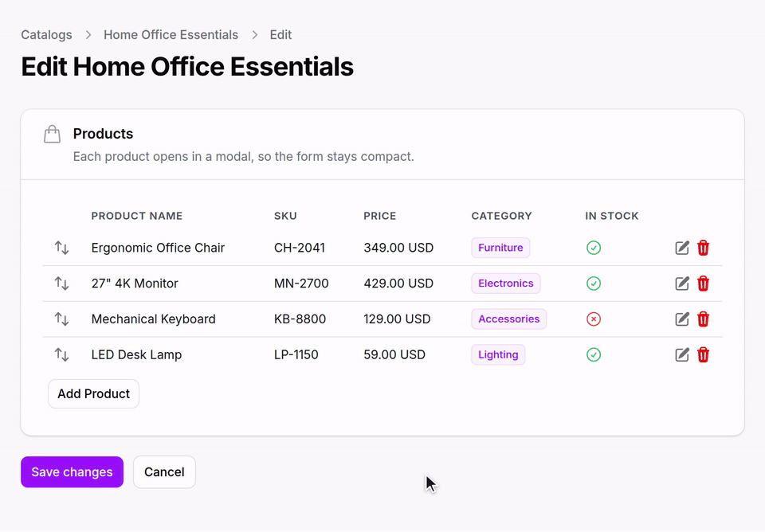Image resolution: width=765 pixels, height=532 pixels.
Task: Click the in-stock checkmark for 27" 4K Monitor
Action: tap(593, 284)
